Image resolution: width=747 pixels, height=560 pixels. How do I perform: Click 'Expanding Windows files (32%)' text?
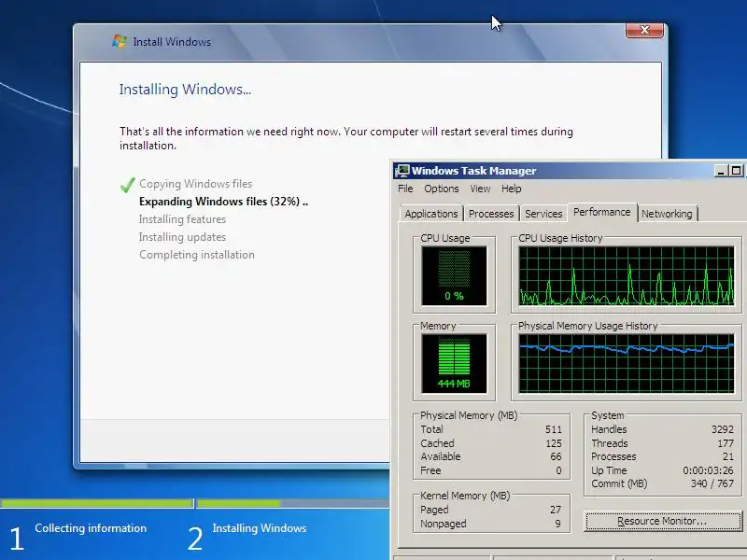(219, 202)
